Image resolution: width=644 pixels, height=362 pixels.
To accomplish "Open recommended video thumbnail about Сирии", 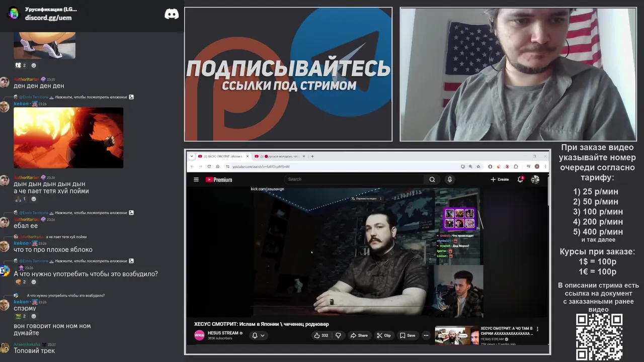I will pos(457,336).
